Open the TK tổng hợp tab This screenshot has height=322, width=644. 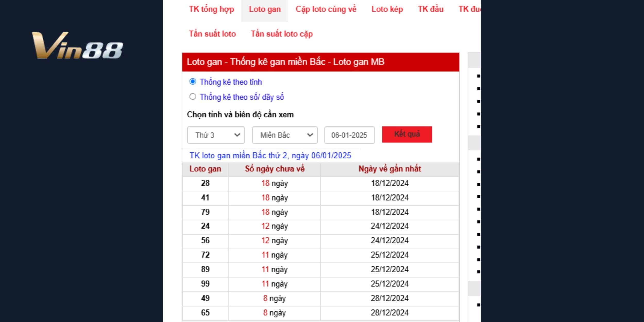coord(211,10)
